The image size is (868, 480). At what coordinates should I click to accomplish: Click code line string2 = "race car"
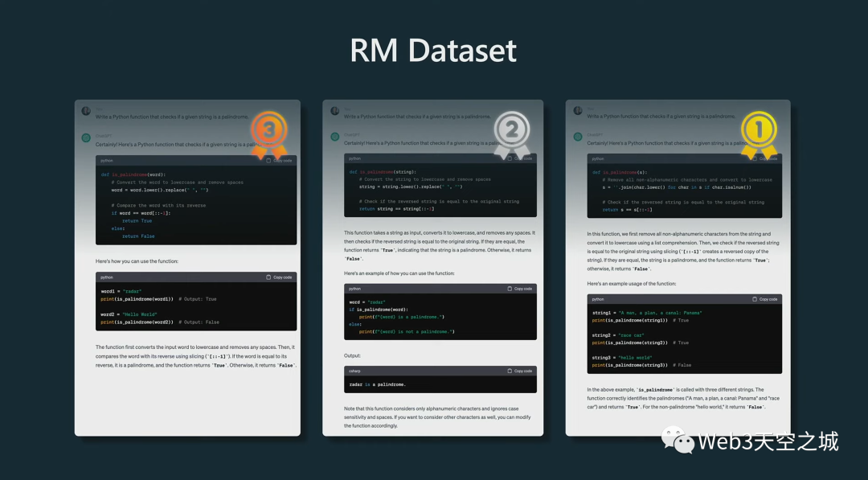point(618,335)
